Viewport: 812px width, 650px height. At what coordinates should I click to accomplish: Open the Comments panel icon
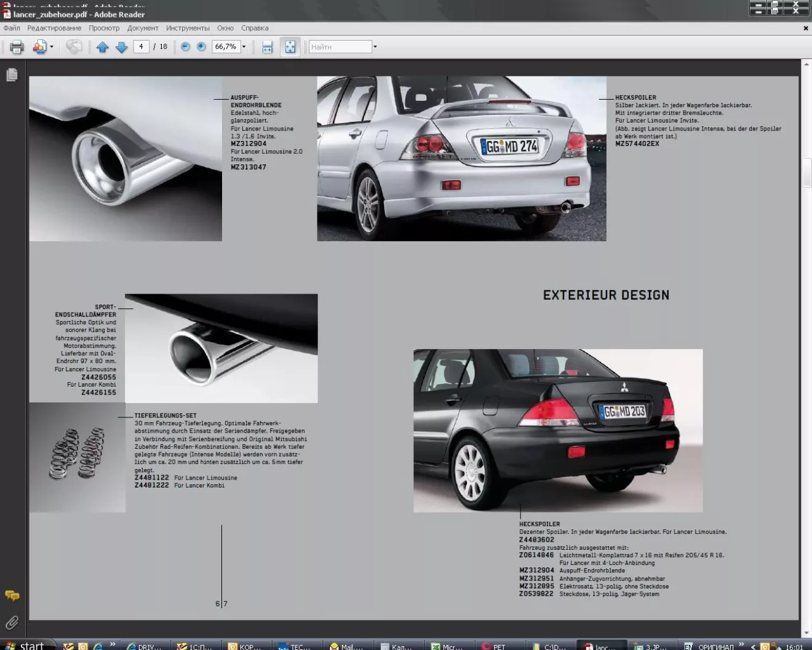pos(12,595)
